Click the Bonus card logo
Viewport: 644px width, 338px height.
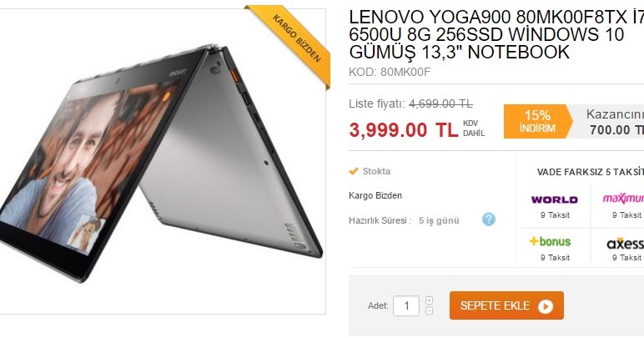[550, 241]
